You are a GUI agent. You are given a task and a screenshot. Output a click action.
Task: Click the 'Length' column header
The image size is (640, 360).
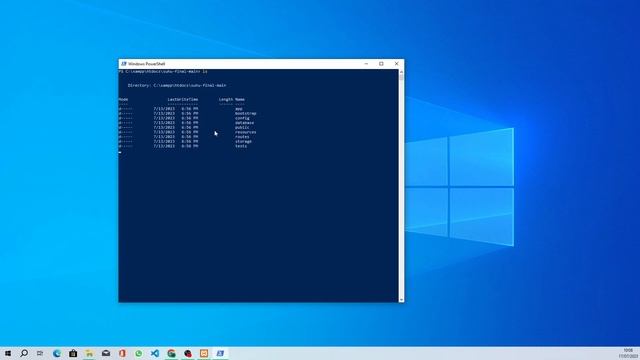226,100
